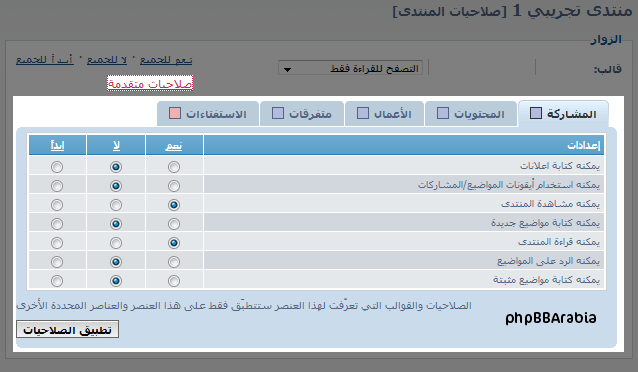The image size is (638, 372).
Task: Switch to the 'المحتويات' tab
Action: (471, 114)
